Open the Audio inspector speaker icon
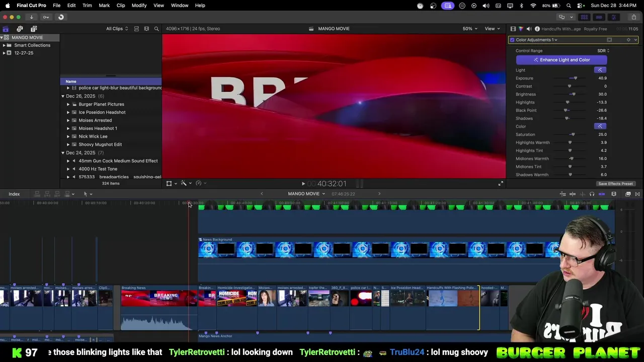This screenshot has width=644, height=362. click(529, 29)
